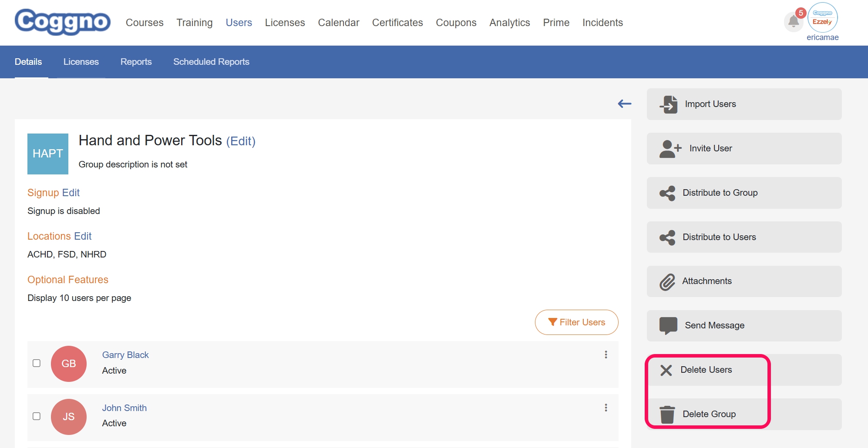The height and width of the screenshot is (448, 868).
Task: Click the text 'Display 10 users per page'
Action: coord(79,298)
